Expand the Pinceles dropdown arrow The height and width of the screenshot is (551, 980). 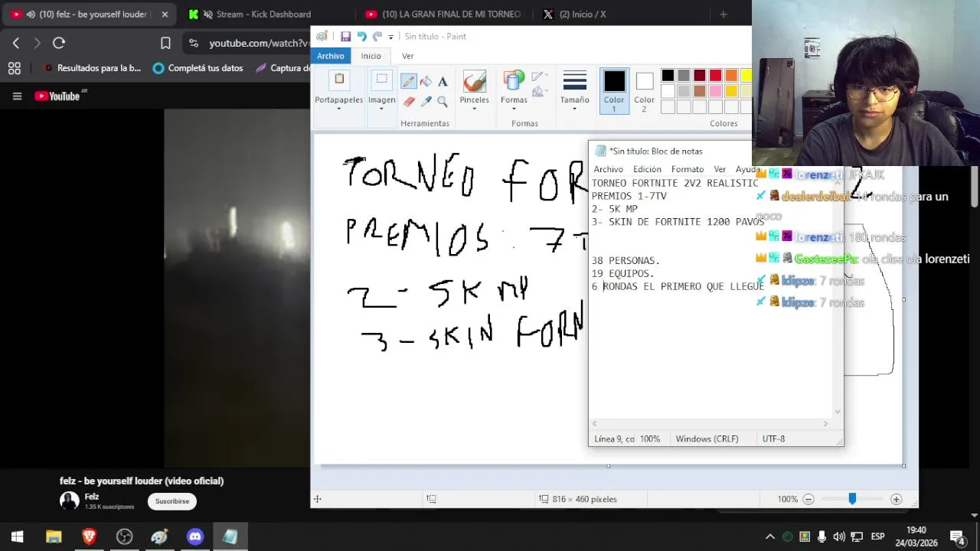(474, 108)
